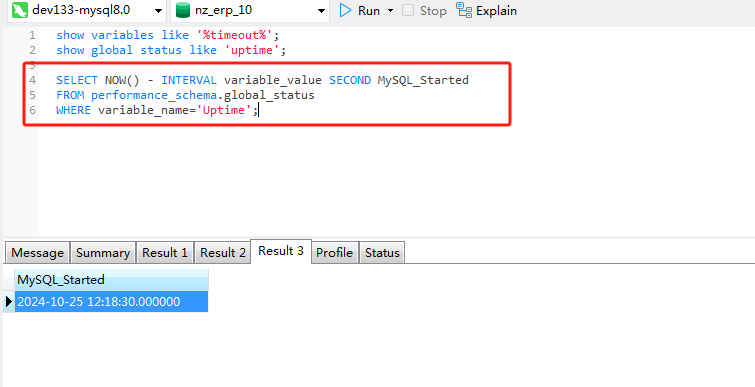755x387 pixels.
Task: Click the blue Run play icon
Action: click(345, 10)
